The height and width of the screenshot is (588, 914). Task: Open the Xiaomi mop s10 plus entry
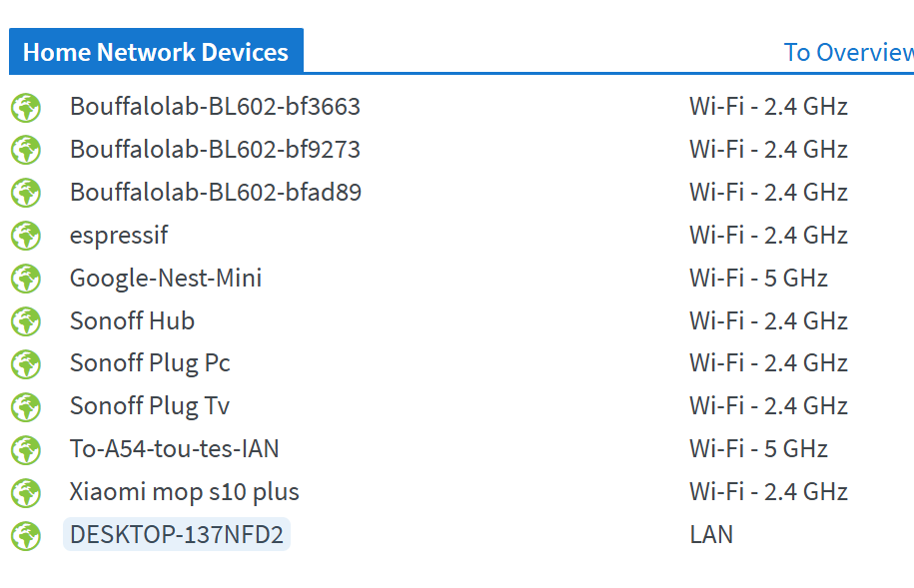184,492
